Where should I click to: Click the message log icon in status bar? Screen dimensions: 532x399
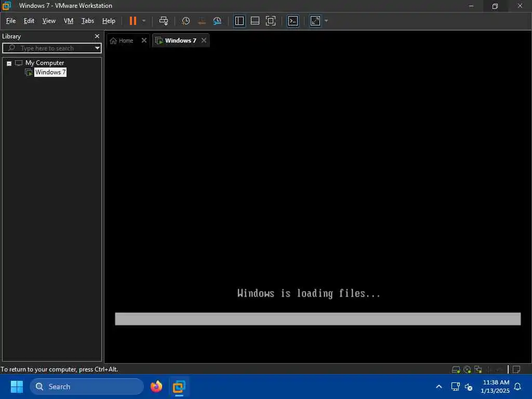[x=516, y=369]
